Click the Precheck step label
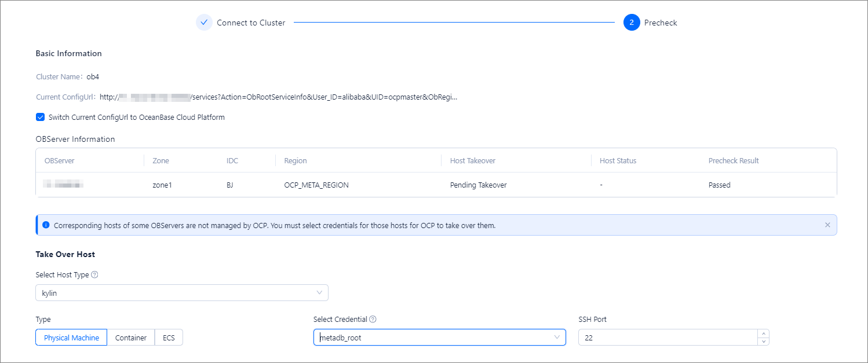Viewport: 868px width, 363px height. pos(661,23)
